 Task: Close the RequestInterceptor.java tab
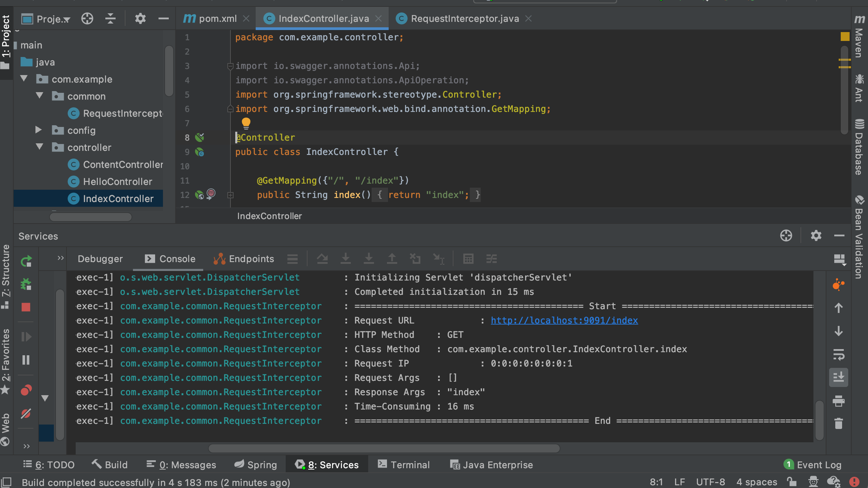(x=528, y=18)
